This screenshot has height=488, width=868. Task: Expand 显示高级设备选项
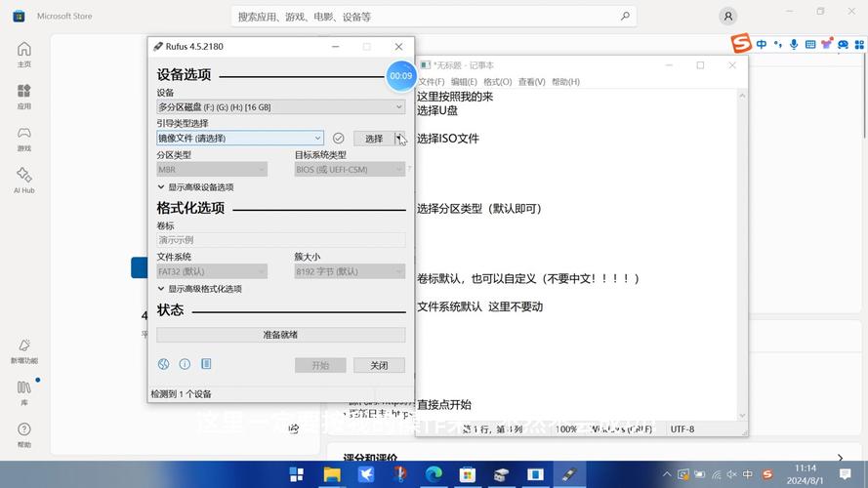(x=196, y=187)
